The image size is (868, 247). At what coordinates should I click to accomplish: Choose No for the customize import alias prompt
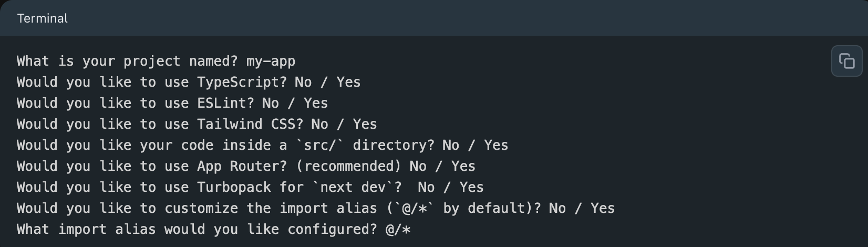[557, 208]
